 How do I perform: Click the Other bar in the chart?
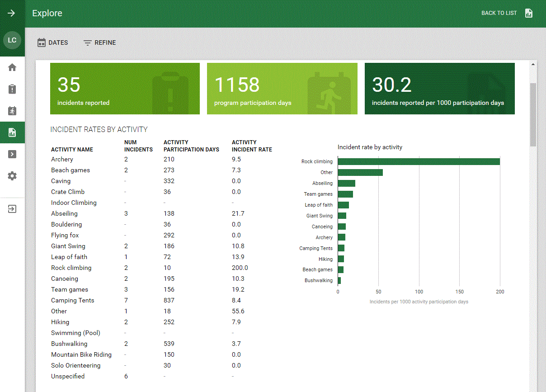[360, 172]
